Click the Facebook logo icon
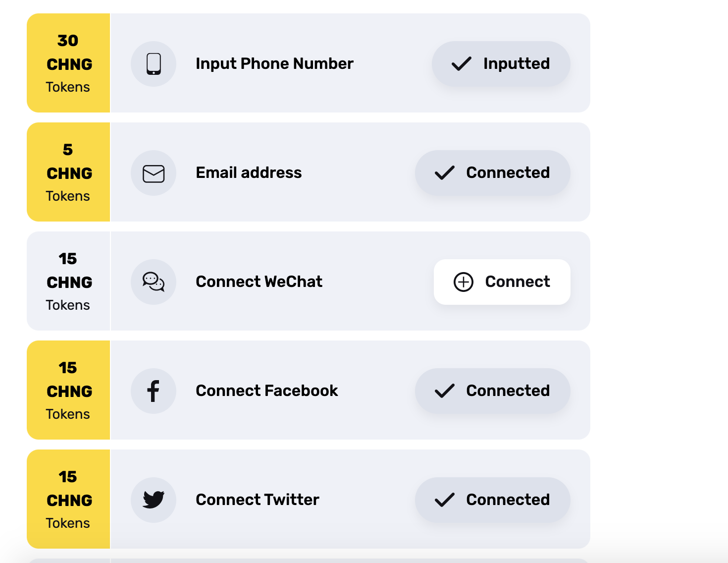Screen dimensions: 728x563 click(154, 391)
